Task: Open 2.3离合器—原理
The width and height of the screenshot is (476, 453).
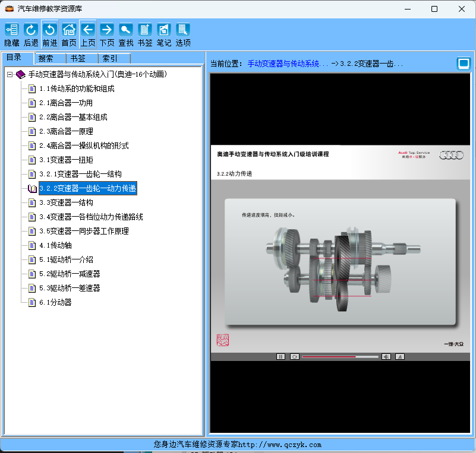Action: [x=66, y=131]
